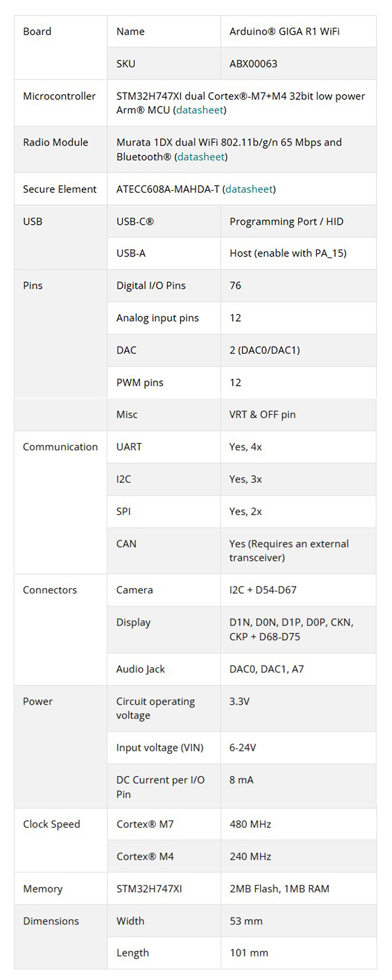Select the 2MB Flash, 1MB RAM cell
Image resolution: width=392 pixels, height=980 pixels.
[x=279, y=889]
